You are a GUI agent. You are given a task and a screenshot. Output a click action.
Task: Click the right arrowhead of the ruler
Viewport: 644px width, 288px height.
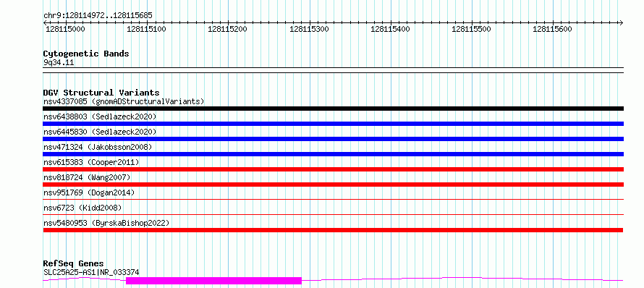[622, 22]
